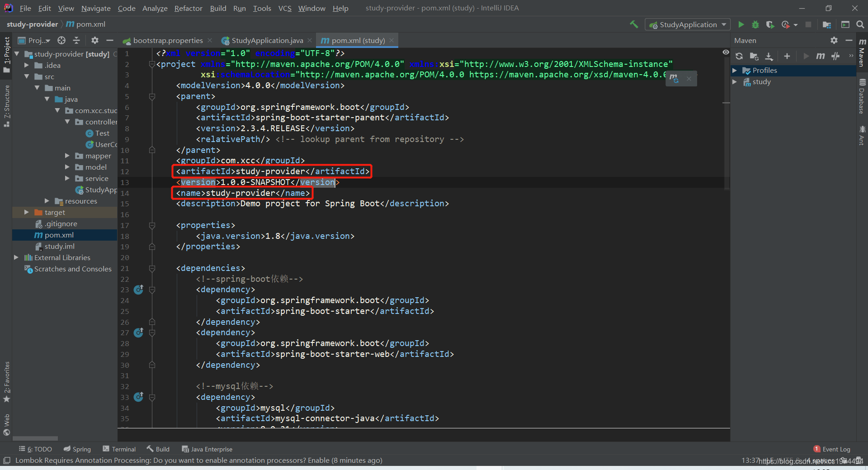
Task: Open the Project side tool window tab
Action: 6,54
